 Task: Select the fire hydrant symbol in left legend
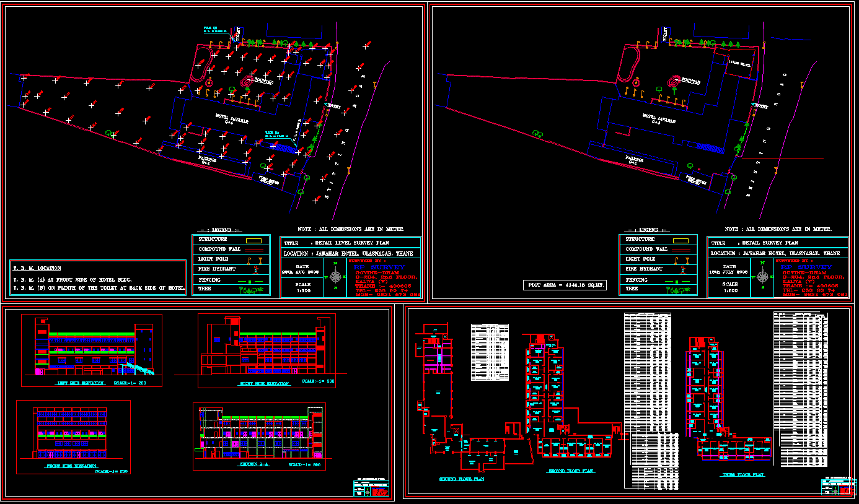[x=255, y=270]
